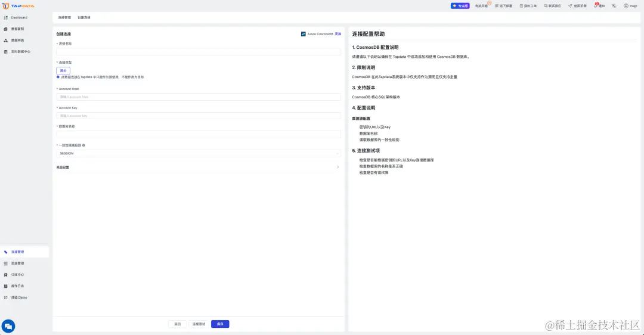Click the '3. 支持版本' heading

pyautogui.click(x=364, y=88)
